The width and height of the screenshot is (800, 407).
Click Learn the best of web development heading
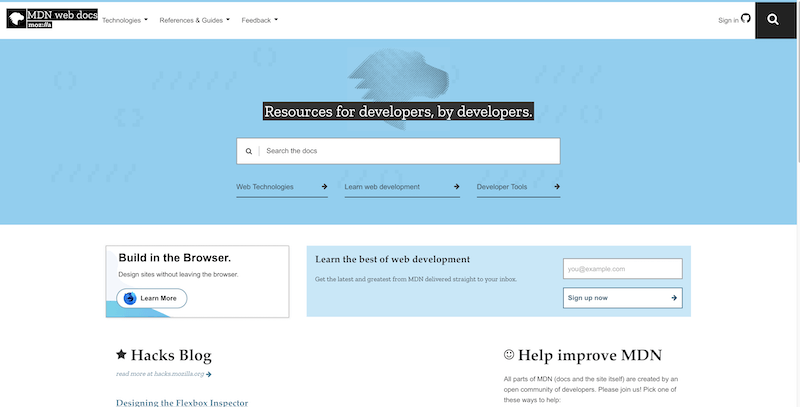[392, 259]
